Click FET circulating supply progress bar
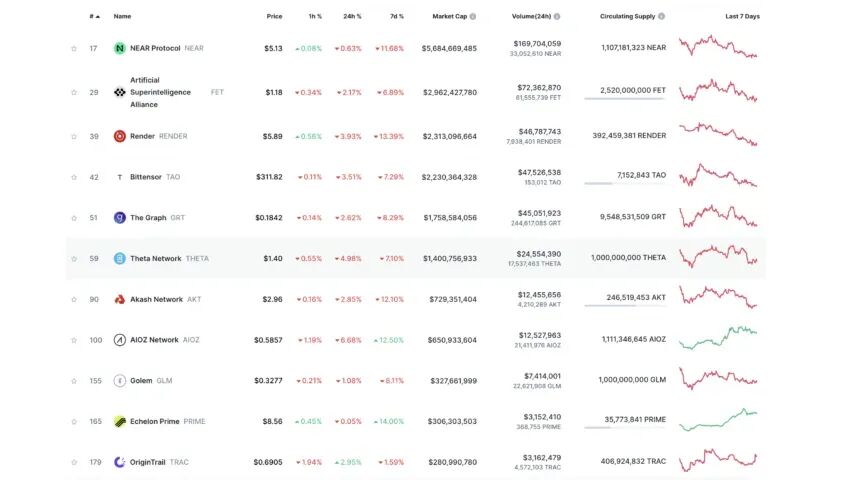Image resolution: width=850 pixels, height=480 pixels. click(625, 98)
